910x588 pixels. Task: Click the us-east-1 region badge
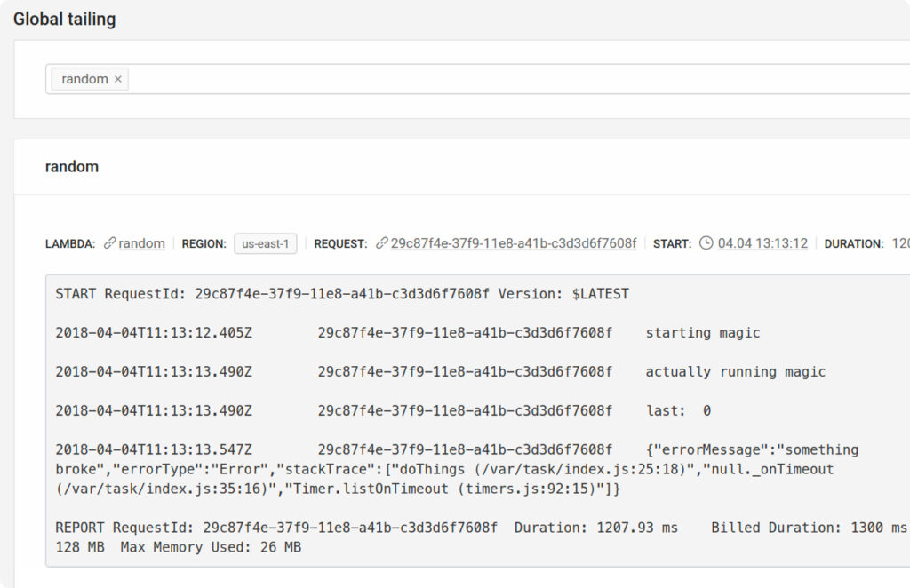coord(265,243)
